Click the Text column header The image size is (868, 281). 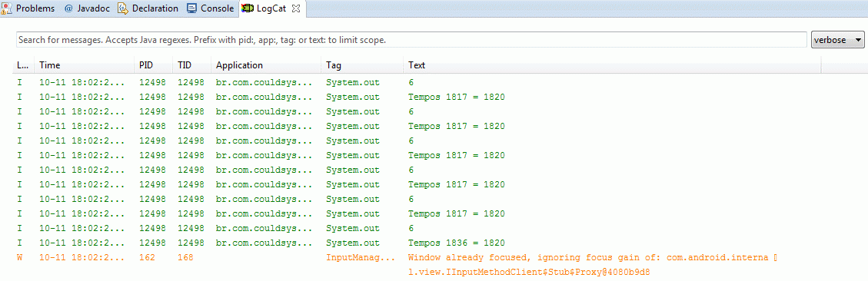click(x=612, y=65)
